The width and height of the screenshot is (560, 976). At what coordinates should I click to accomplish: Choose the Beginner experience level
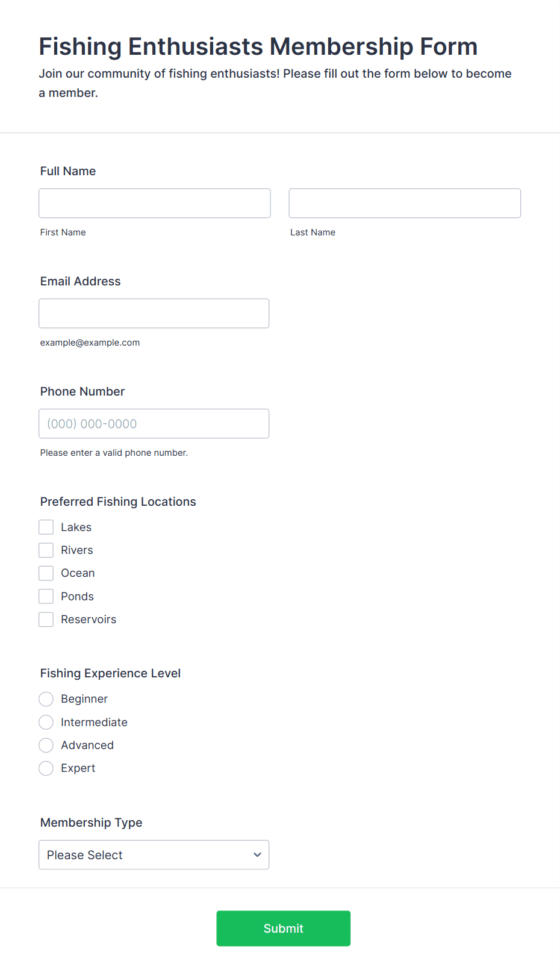point(46,699)
